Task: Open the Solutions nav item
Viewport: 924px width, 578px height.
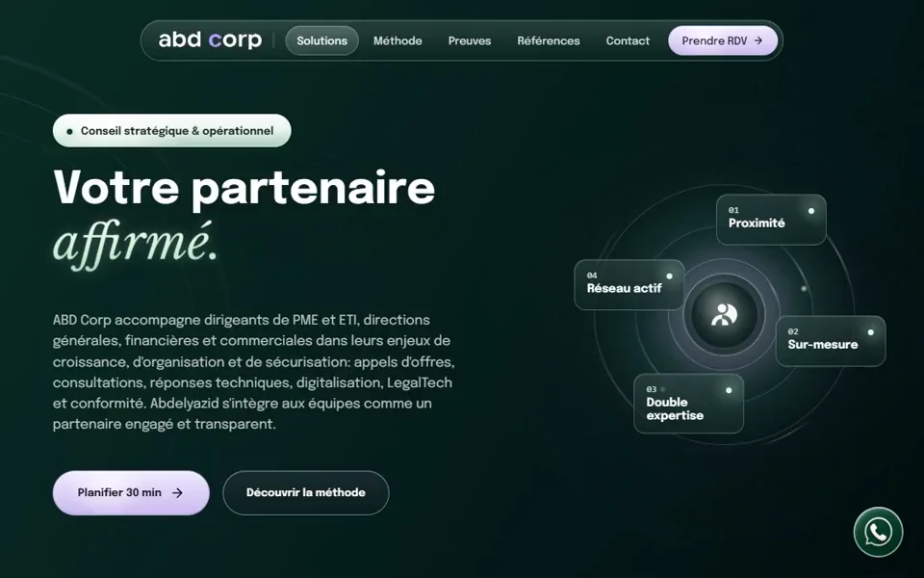Action: [321, 40]
